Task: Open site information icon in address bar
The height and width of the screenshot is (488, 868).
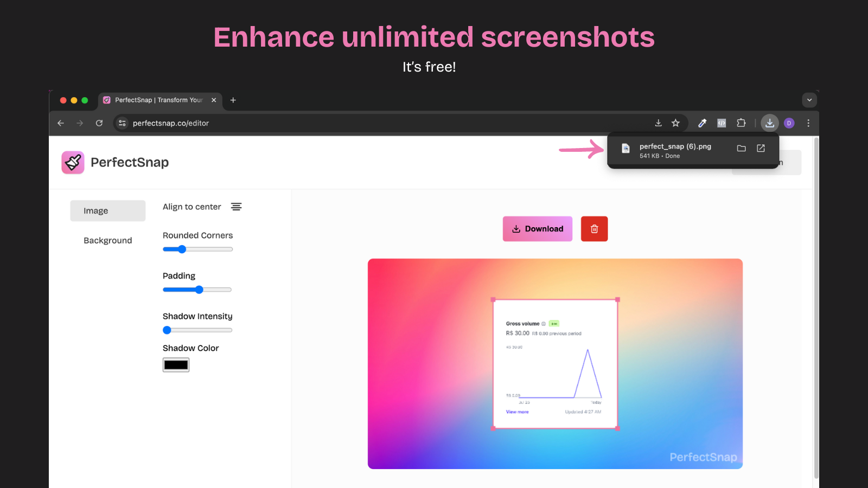Action: pyautogui.click(x=122, y=123)
